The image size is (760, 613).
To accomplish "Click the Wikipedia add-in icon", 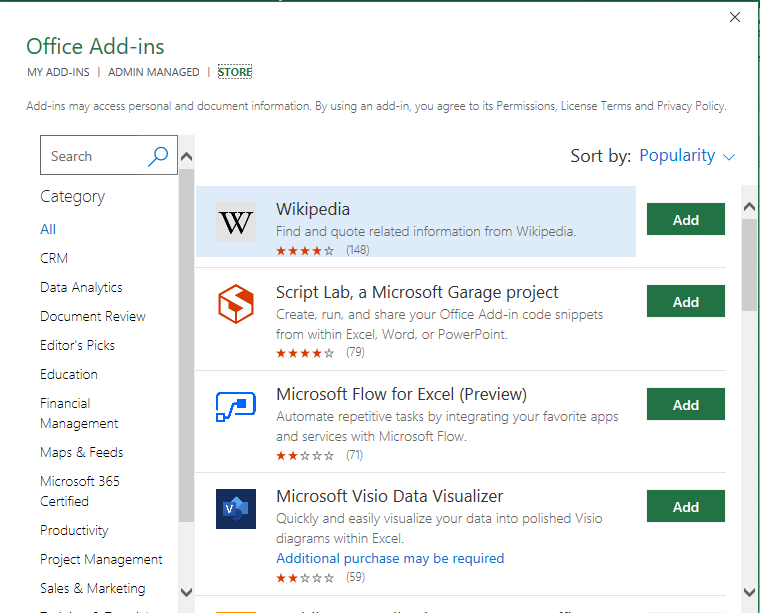I will tap(236, 222).
